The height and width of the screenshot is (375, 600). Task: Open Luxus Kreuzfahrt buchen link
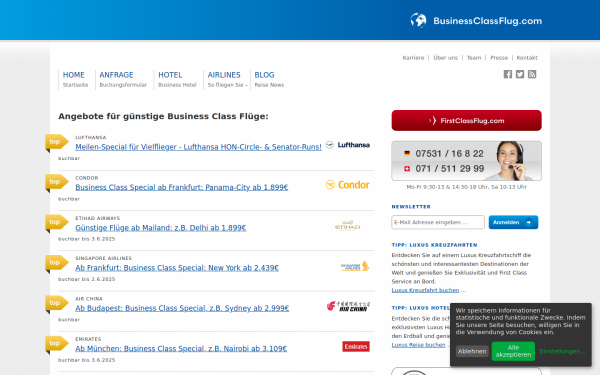point(425,290)
